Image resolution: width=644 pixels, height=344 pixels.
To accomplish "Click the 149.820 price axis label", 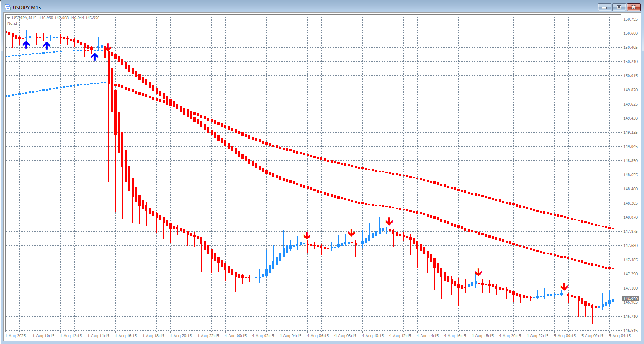I will pos(630,90).
